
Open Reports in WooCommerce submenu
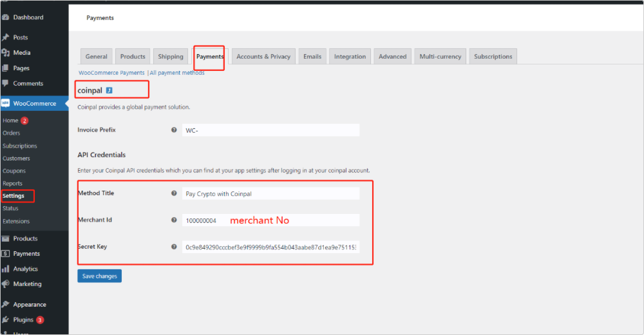click(x=12, y=184)
